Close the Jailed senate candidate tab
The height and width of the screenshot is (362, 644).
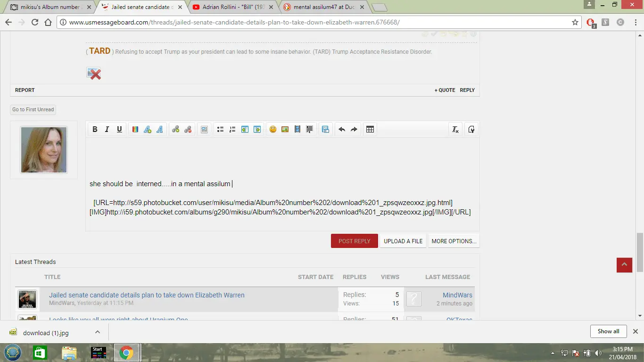(x=181, y=7)
